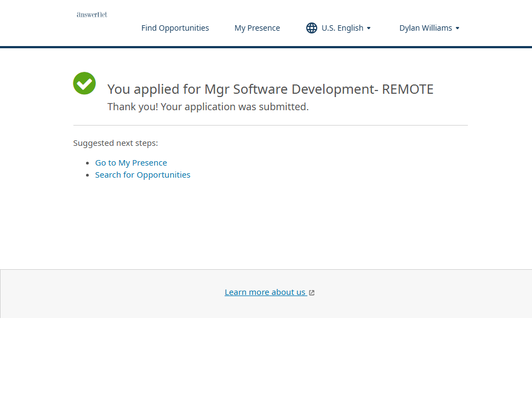The width and height of the screenshot is (532, 403).
Task: Select My Presence in the header navigation
Action: pos(257,28)
